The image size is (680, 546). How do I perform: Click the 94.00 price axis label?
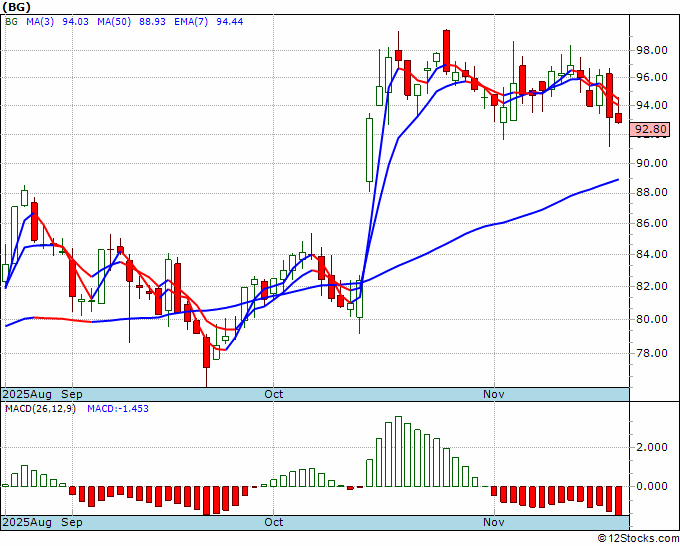pos(651,105)
